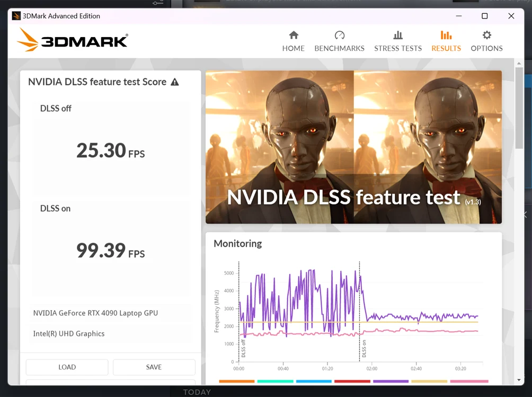Toggle the orange monitoring legend swatch
The image size is (532, 397).
coord(237,382)
